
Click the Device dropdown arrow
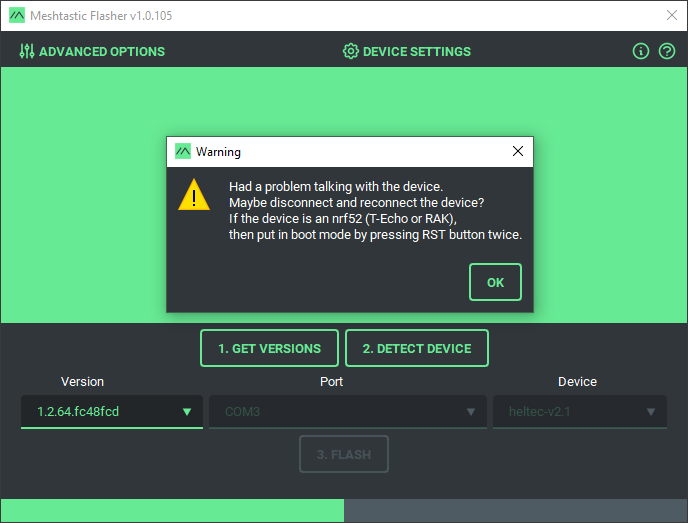pyautogui.click(x=651, y=412)
